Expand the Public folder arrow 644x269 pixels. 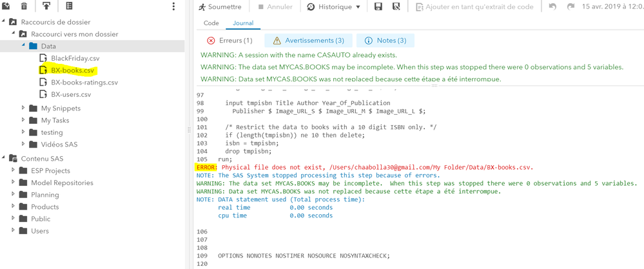(13, 218)
